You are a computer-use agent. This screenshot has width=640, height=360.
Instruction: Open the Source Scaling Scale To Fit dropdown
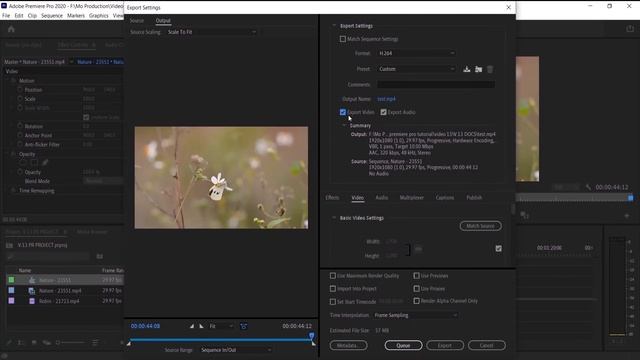211,32
